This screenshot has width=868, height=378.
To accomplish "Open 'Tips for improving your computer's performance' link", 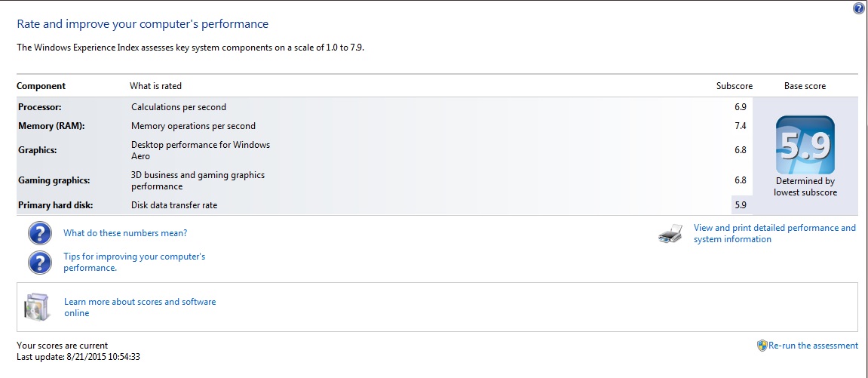I will (x=134, y=263).
